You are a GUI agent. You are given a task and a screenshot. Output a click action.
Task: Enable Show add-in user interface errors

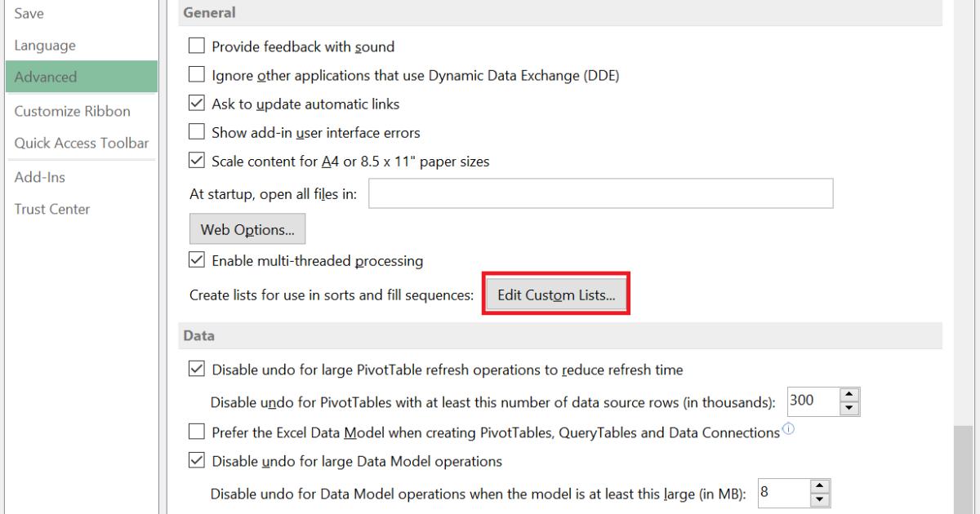(x=197, y=131)
